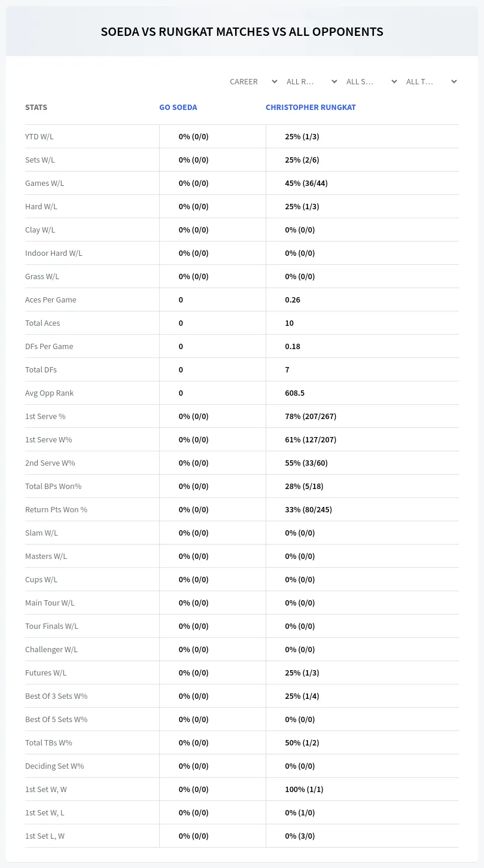Expand the ALL T... filter dropdown

431,81
